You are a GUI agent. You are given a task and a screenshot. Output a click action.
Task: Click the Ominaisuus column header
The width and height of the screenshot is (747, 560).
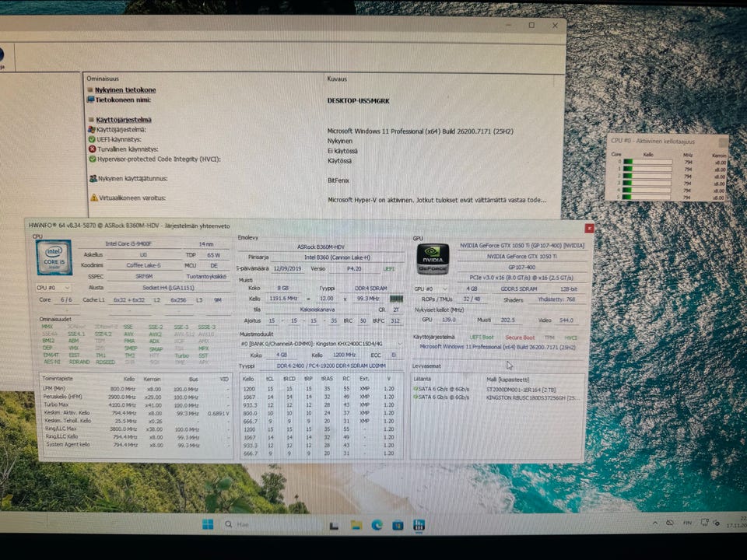click(103, 79)
